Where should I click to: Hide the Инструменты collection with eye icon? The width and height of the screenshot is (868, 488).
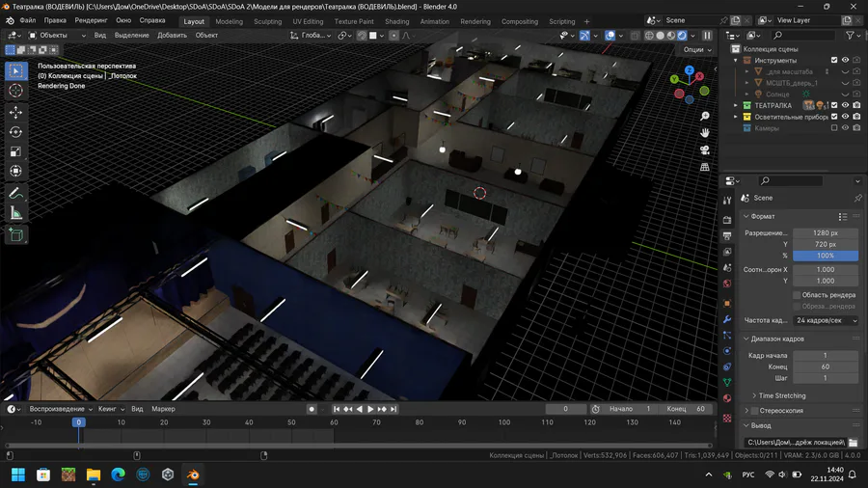[846, 61]
